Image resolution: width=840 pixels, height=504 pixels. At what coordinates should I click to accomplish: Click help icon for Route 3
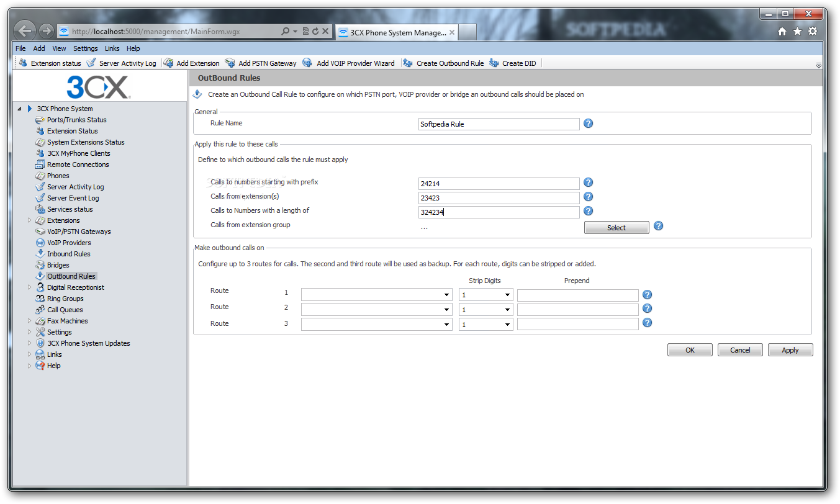coord(647,323)
